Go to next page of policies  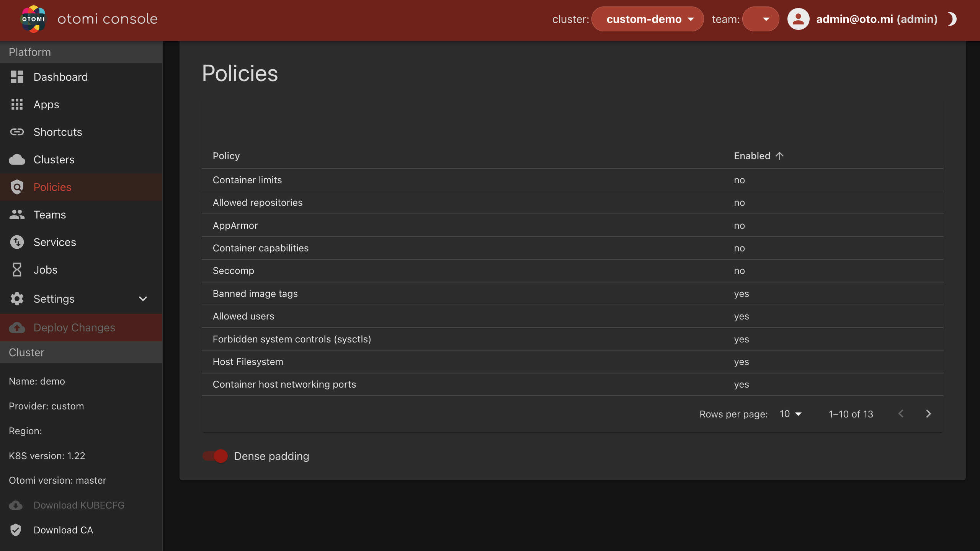pyautogui.click(x=928, y=414)
